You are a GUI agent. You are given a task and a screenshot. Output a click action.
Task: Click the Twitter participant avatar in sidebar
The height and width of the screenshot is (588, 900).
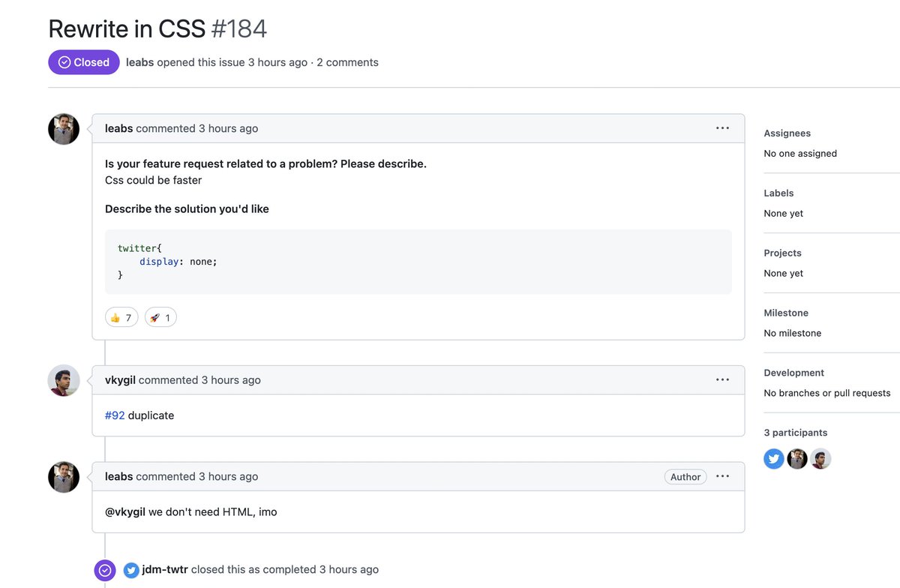click(x=774, y=459)
